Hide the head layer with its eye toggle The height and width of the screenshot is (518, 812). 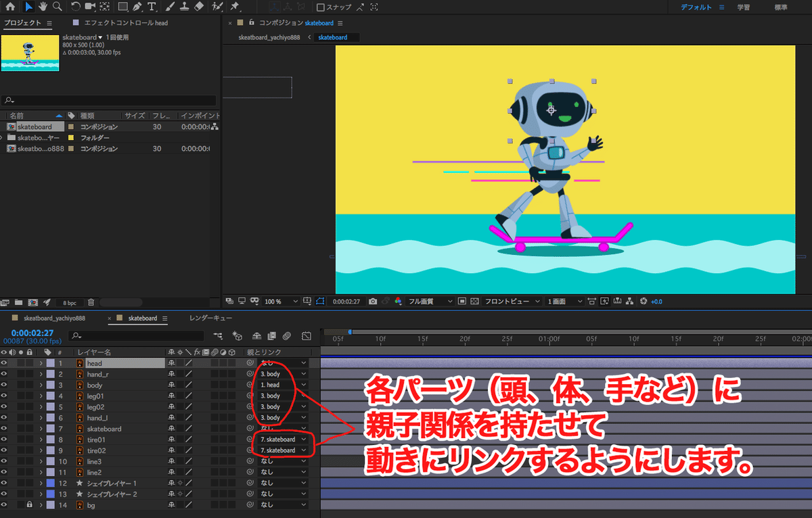(x=4, y=363)
